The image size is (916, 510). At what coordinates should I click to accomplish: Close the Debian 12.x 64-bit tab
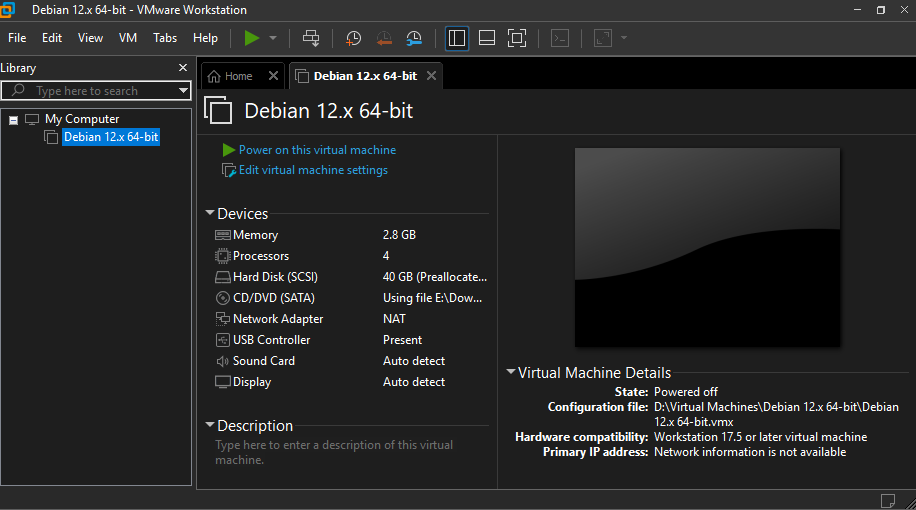point(431,76)
